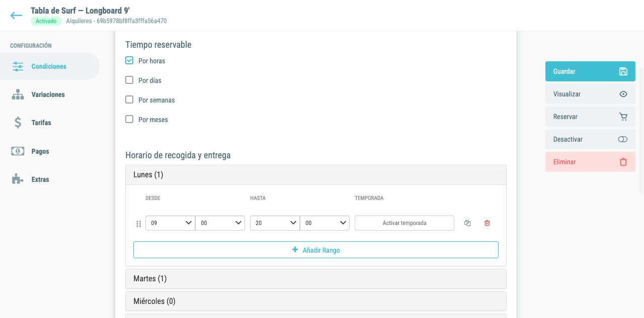Open the Desde minutes dropdown
This screenshot has height=318, width=644.
[220, 223]
